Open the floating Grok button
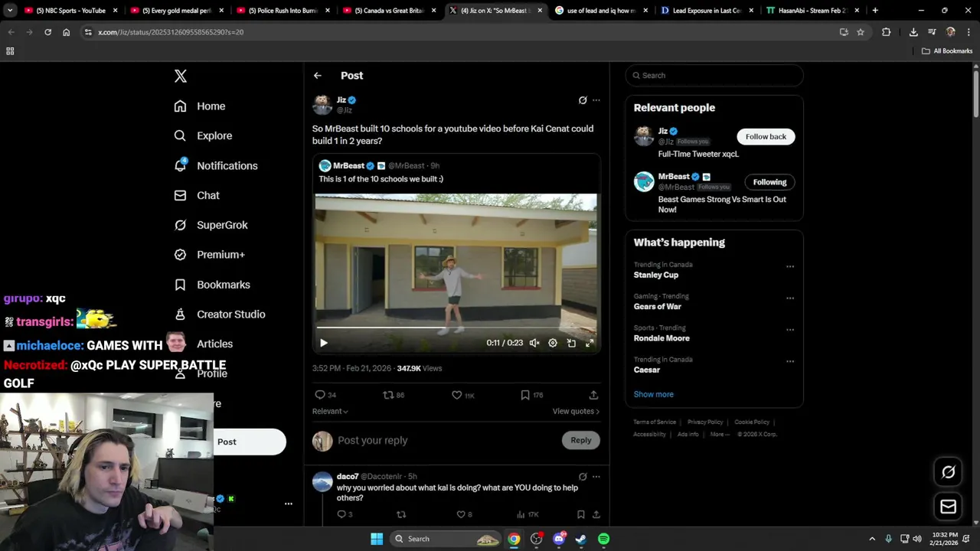980x551 pixels. click(x=948, y=472)
